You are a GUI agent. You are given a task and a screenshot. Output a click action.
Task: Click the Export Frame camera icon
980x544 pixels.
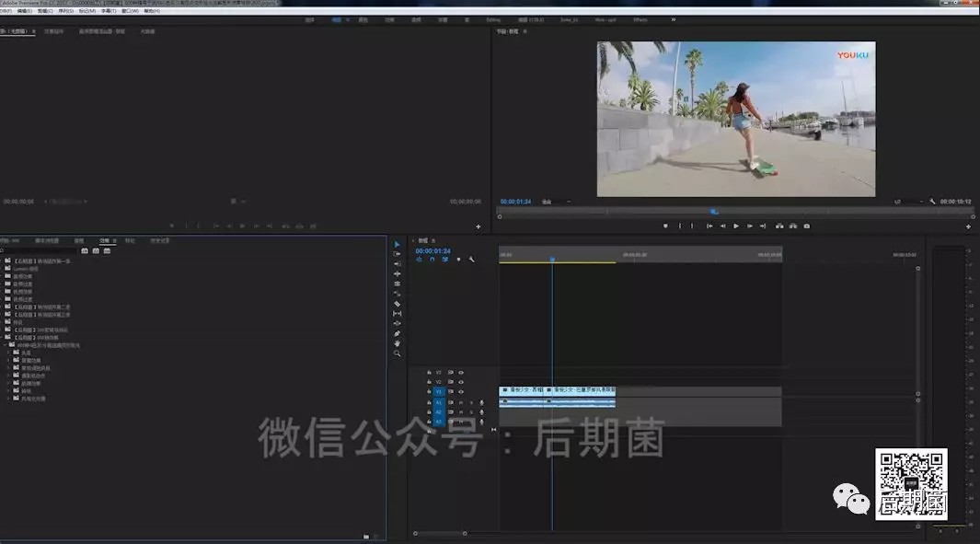(x=807, y=226)
